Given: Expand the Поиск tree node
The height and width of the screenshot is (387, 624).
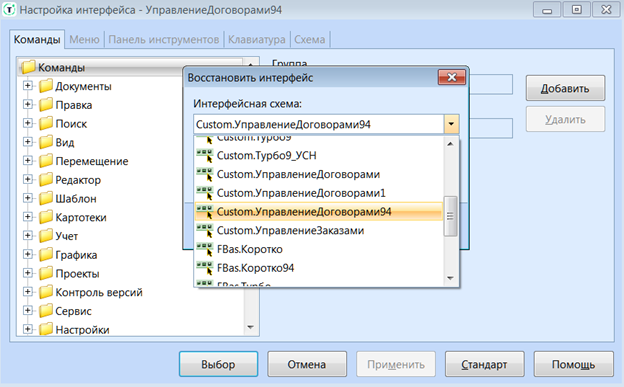Looking at the screenshot, I should (27, 123).
